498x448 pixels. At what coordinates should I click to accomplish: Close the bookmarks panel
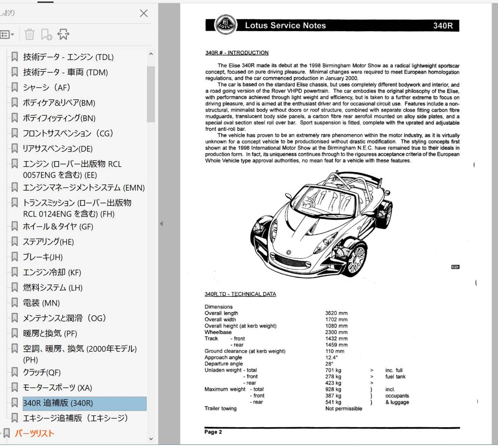[x=144, y=13]
